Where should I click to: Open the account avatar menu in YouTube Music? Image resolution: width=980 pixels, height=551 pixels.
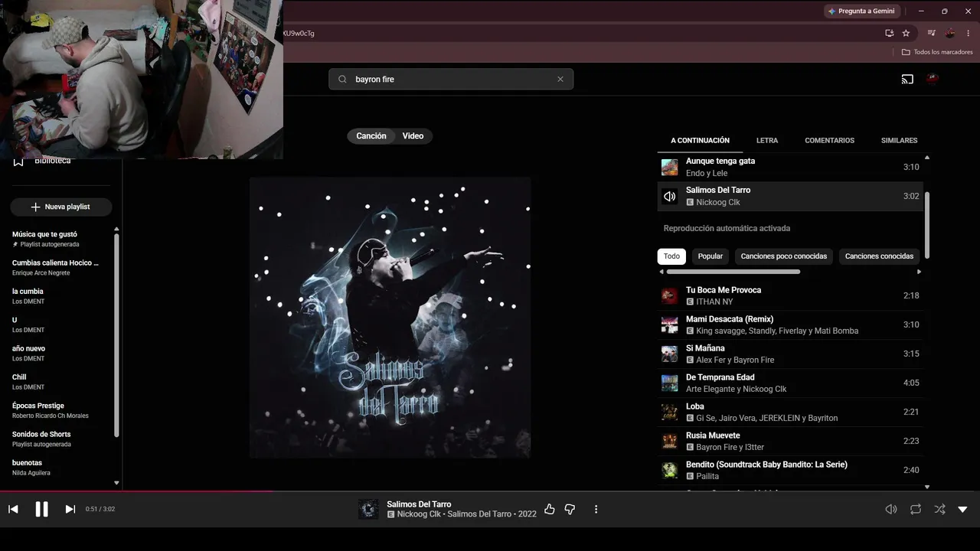(x=933, y=78)
